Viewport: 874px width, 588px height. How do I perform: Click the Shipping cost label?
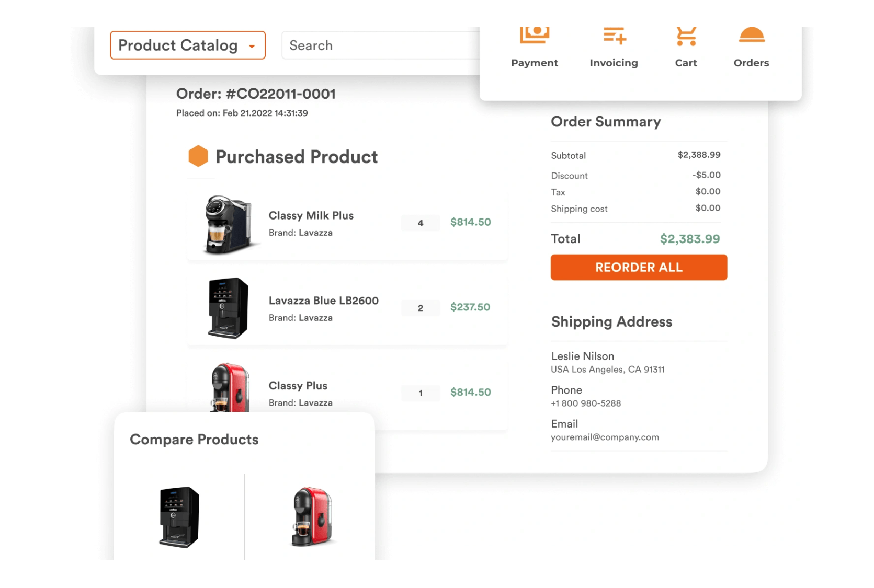[x=579, y=209]
